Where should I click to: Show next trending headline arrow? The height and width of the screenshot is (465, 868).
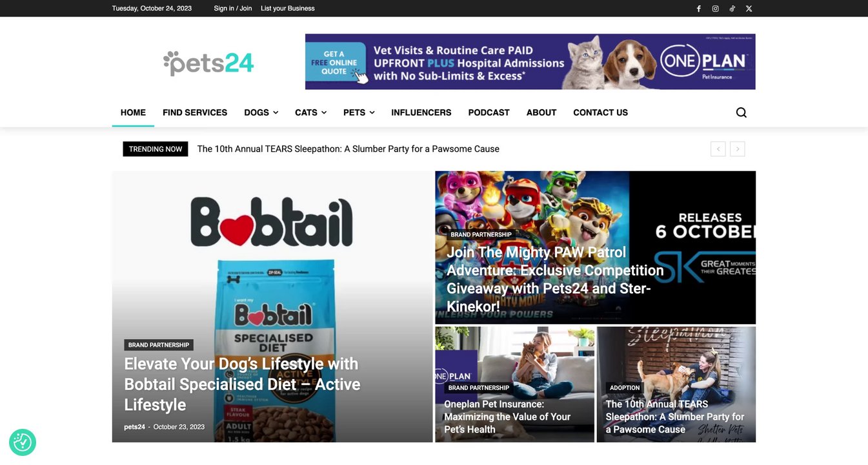tap(738, 149)
